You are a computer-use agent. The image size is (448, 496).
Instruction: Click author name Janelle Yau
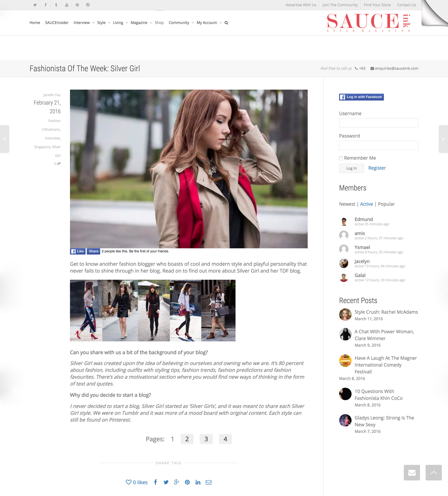coord(52,95)
